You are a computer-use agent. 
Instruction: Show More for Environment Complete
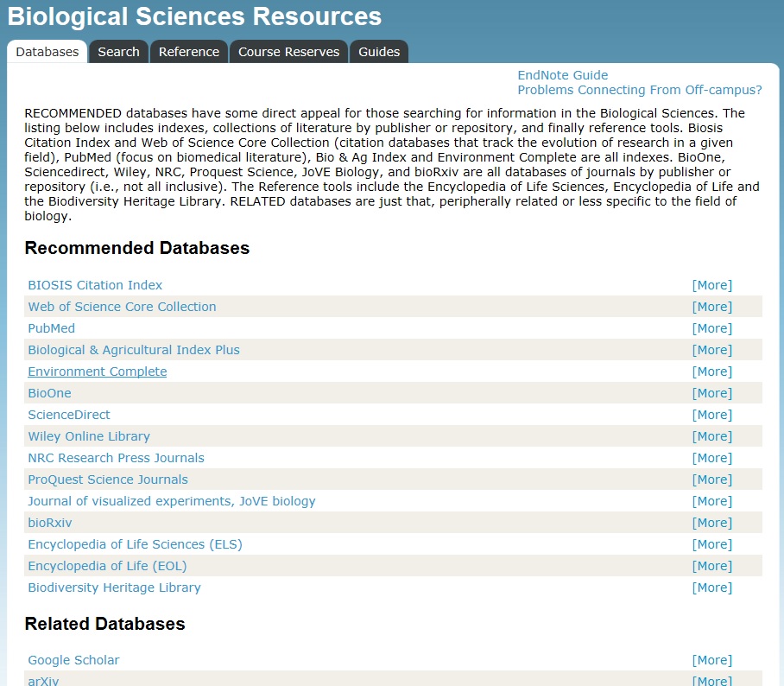pos(712,372)
